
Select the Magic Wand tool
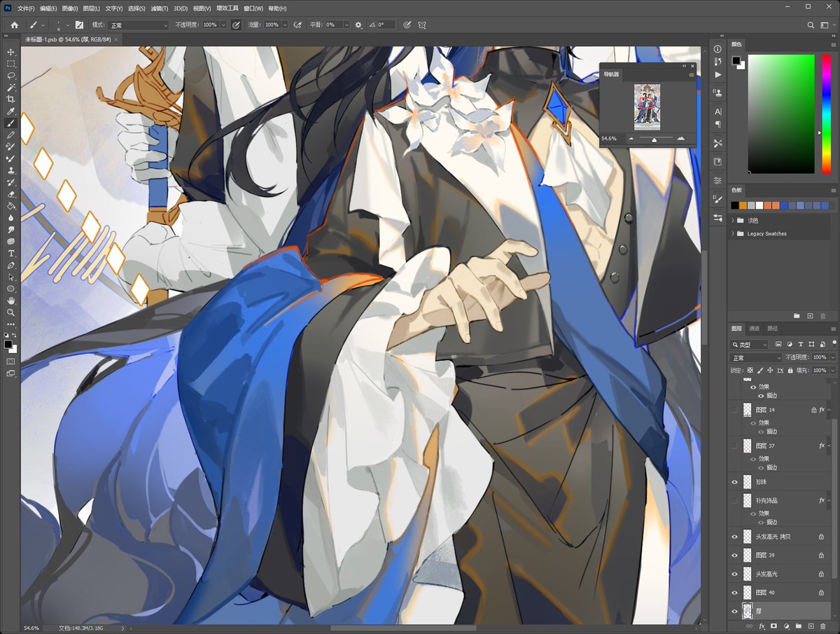point(10,88)
